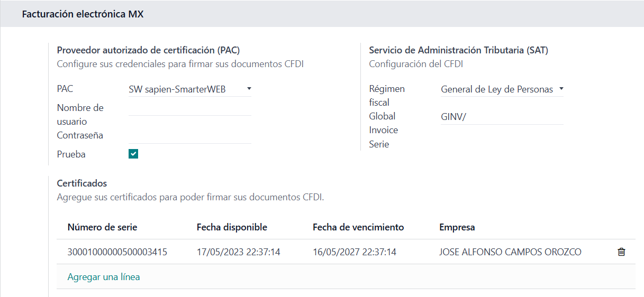Select the General de Ley de Personas value
The image size is (644, 297).
496,89
